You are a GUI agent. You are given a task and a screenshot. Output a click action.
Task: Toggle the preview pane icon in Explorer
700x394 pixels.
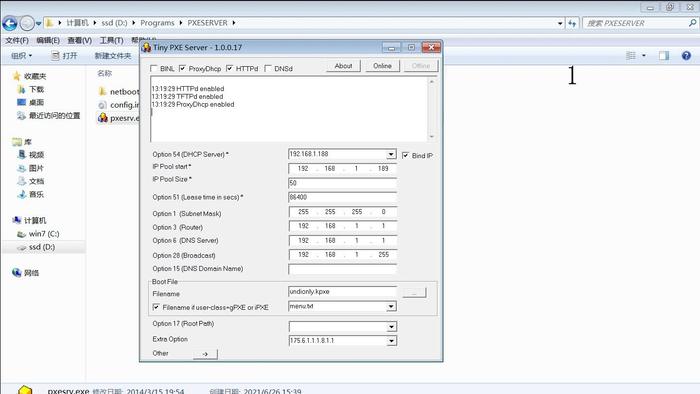pyautogui.click(x=664, y=56)
